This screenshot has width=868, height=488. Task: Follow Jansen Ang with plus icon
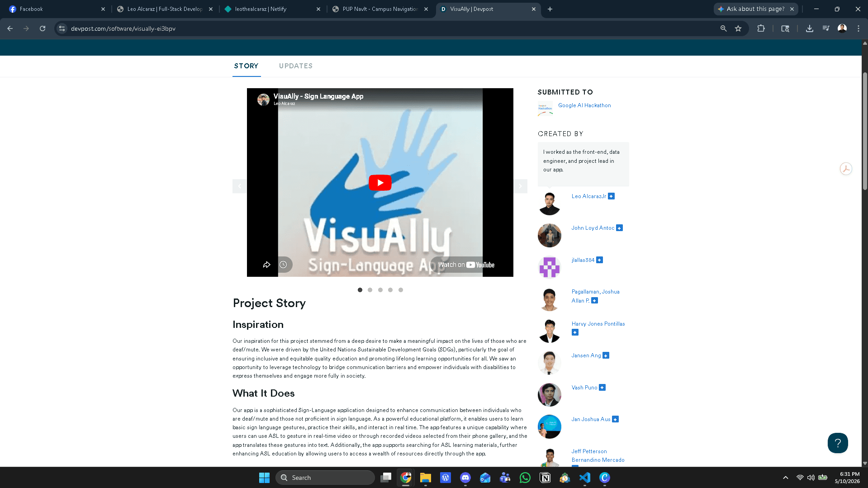tap(606, 355)
